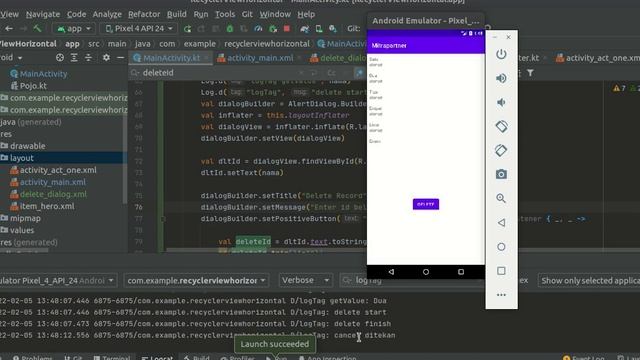
Task: Open the Device Manager phone icon
Action: [319, 29]
